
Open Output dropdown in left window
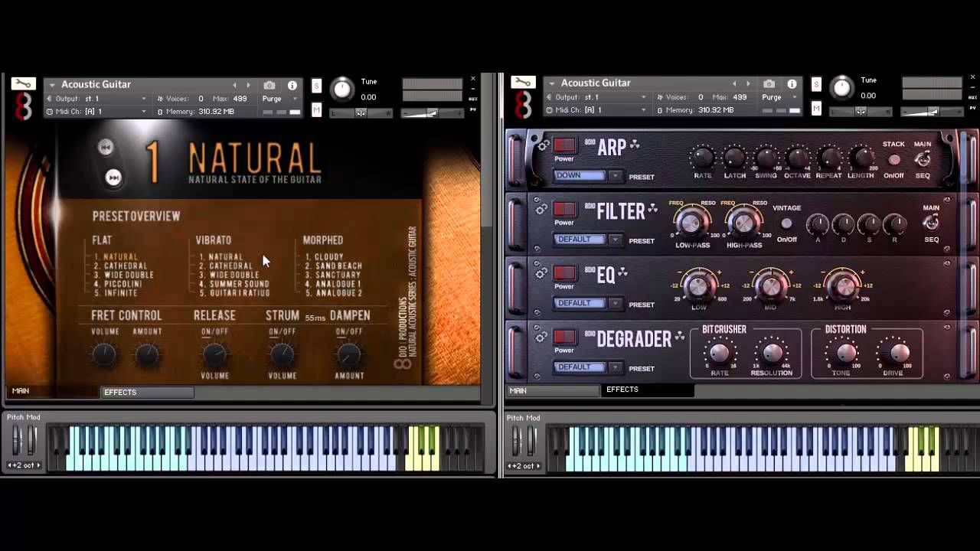coord(96,99)
